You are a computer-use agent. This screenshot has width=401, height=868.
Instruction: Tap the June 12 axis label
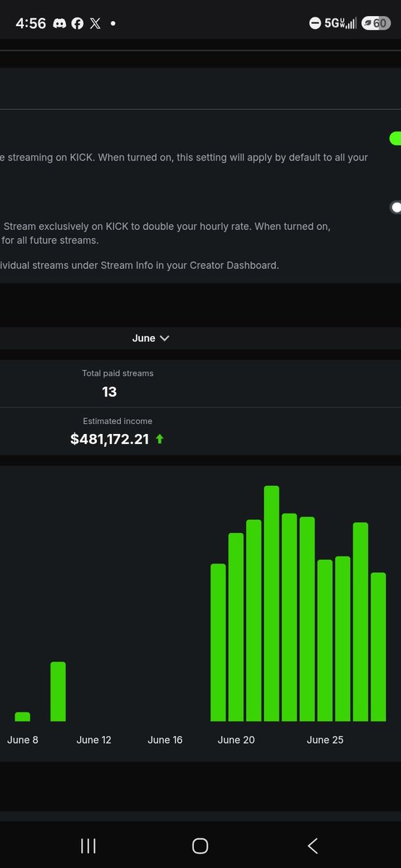pyautogui.click(x=94, y=740)
